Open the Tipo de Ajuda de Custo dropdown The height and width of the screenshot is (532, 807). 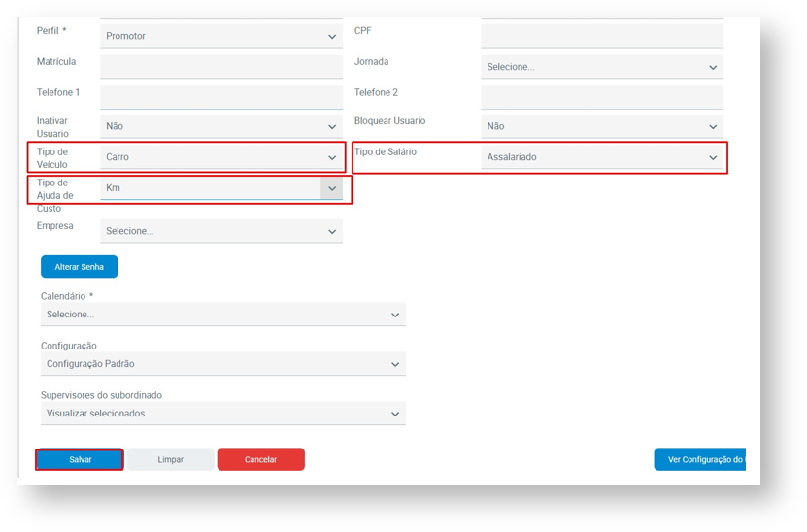(x=221, y=188)
